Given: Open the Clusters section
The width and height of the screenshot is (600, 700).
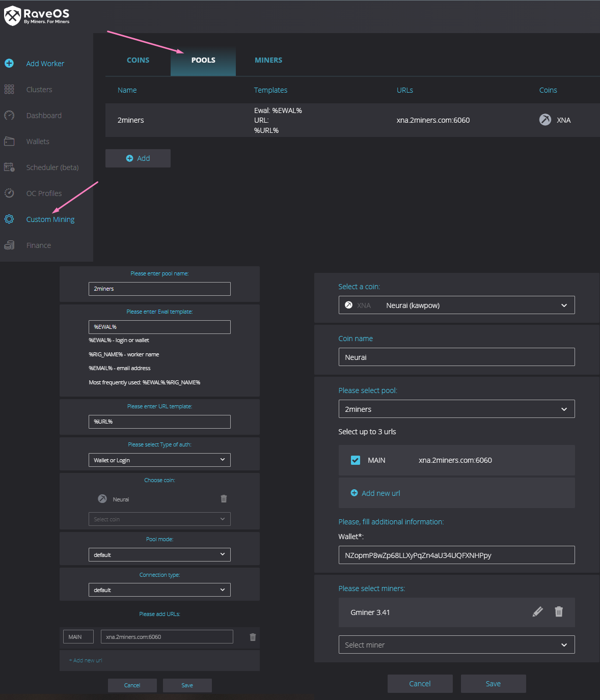Looking at the screenshot, I should tap(39, 89).
